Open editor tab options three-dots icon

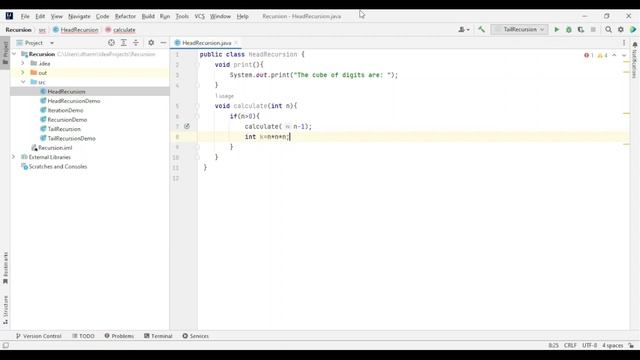tap(624, 42)
